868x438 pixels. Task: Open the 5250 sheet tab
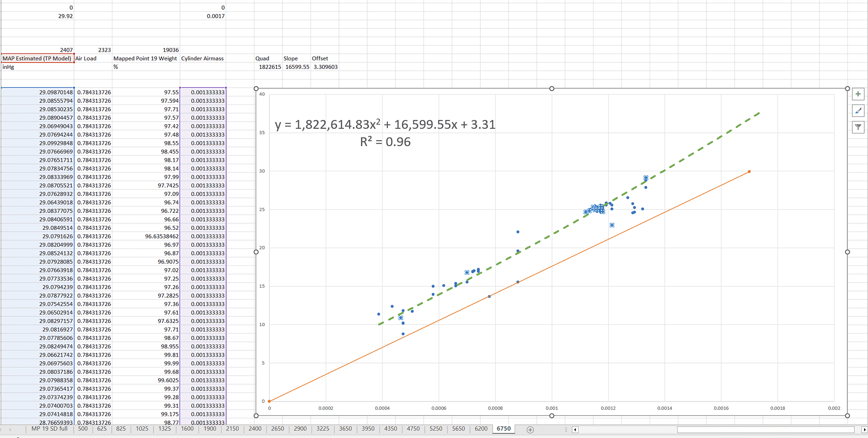(x=436, y=429)
